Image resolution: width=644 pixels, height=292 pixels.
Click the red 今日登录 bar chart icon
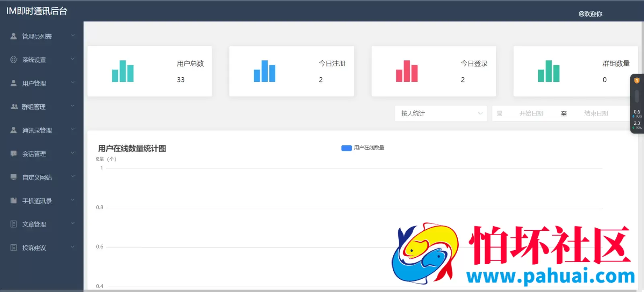coord(407,71)
